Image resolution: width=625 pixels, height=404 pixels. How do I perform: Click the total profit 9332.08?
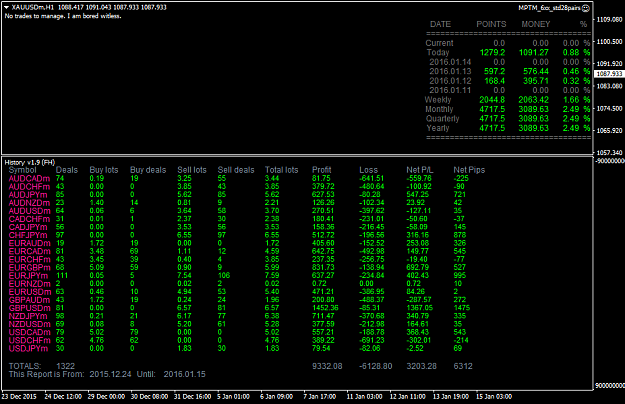point(327,366)
